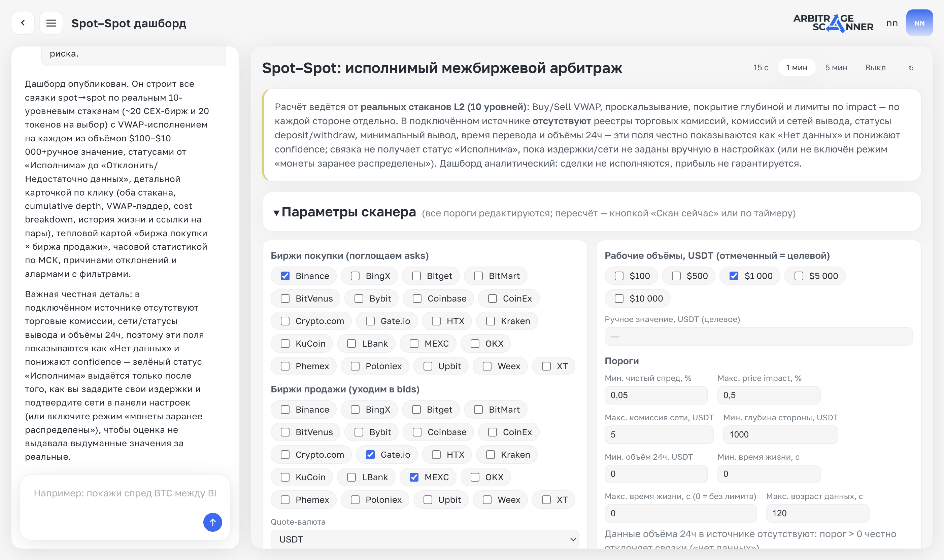The height and width of the screenshot is (560, 944).
Task: Uncheck the $1 000 working volume
Action: 734,276
